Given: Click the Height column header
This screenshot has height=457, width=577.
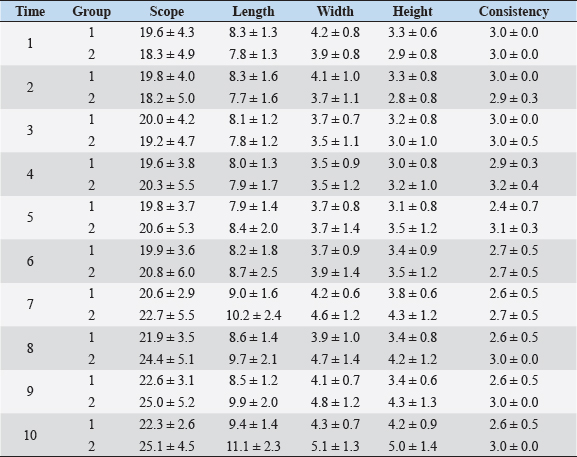Looking at the screenshot, I should click(x=413, y=11).
